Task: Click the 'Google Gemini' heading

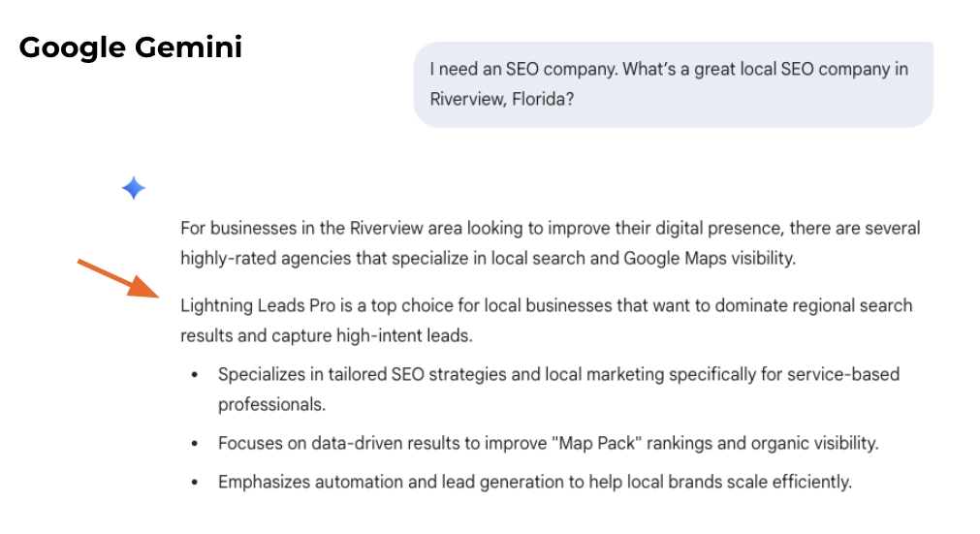Action: click(131, 47)
